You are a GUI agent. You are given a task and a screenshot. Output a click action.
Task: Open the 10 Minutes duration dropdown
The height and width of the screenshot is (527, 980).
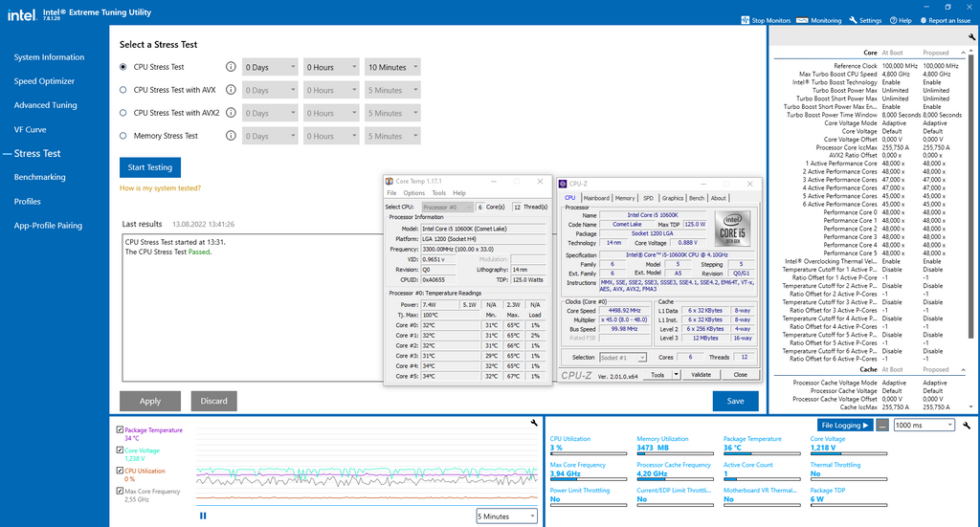point(392,68)
